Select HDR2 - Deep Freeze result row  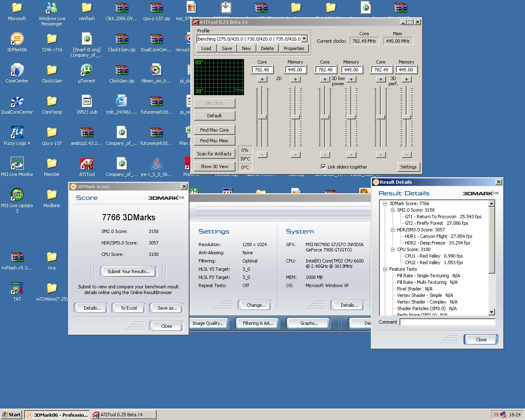[x=437, y=243]
